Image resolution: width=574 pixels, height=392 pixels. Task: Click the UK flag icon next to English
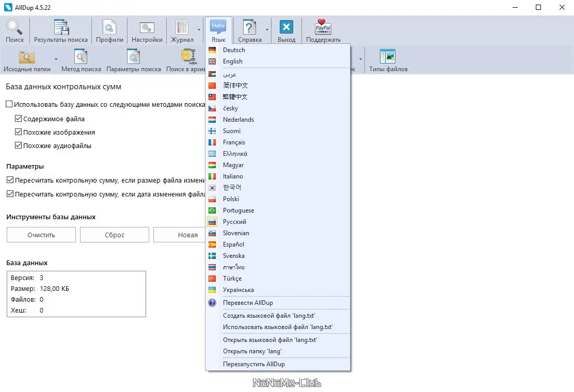(212, 61)
